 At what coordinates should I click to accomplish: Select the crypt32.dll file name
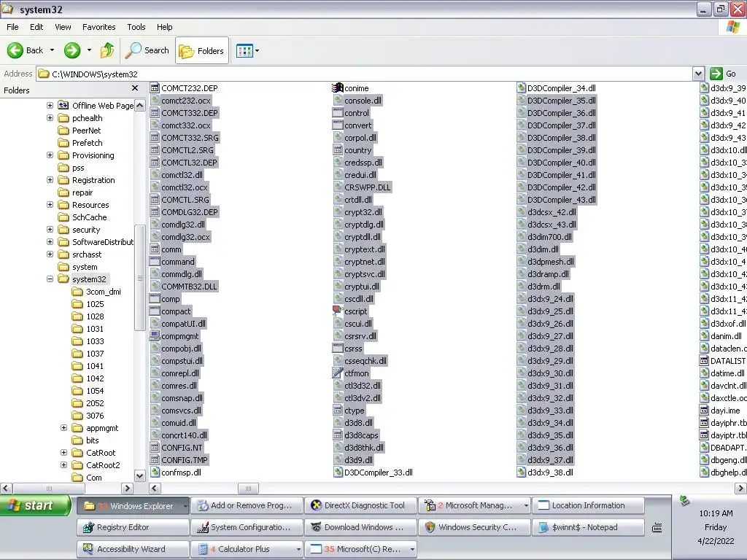pos(363,212)
